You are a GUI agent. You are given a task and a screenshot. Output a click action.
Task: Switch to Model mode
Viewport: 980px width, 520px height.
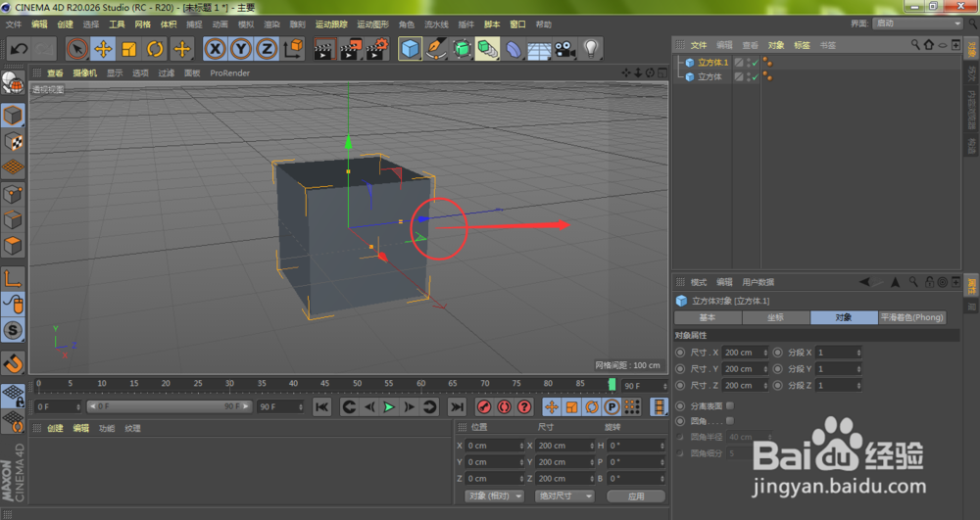pos(13,116)
